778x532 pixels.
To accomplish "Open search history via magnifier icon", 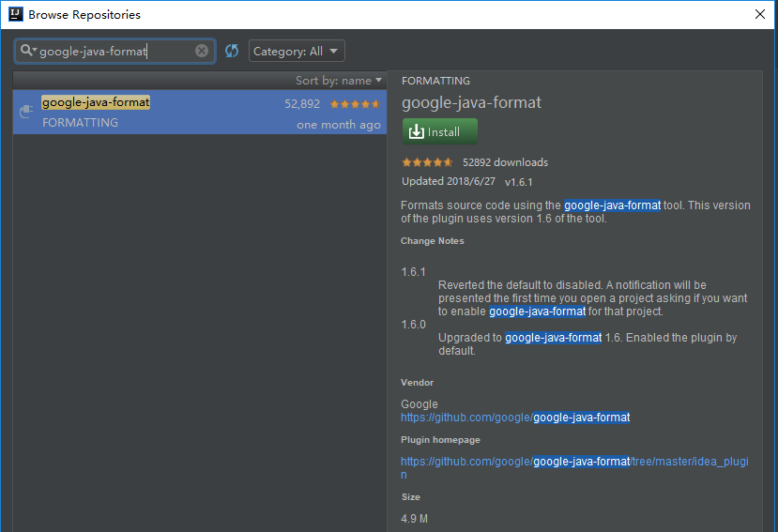I will (x=27, y=51).
